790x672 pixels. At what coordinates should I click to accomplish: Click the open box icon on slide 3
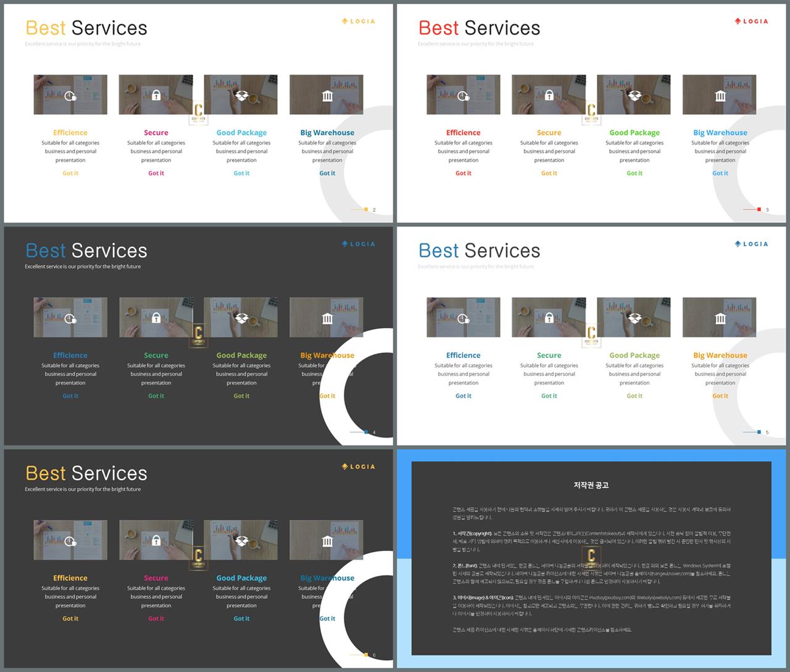634,96
